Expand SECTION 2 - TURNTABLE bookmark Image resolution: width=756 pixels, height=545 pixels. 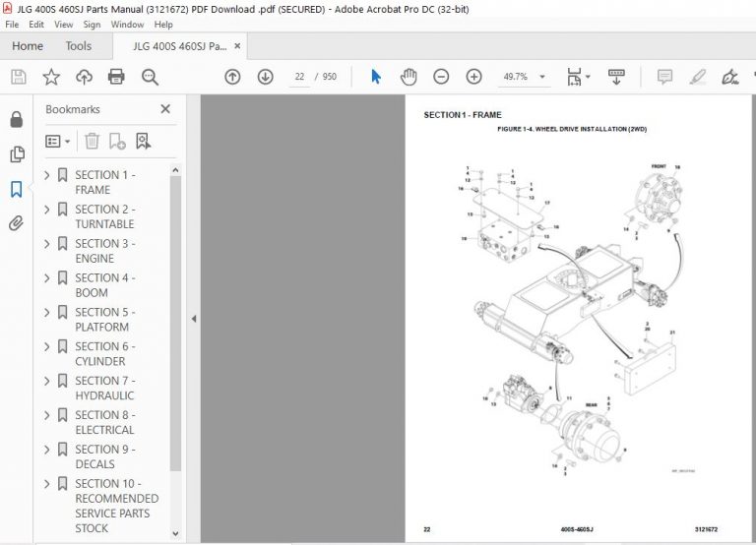[47, 210]
